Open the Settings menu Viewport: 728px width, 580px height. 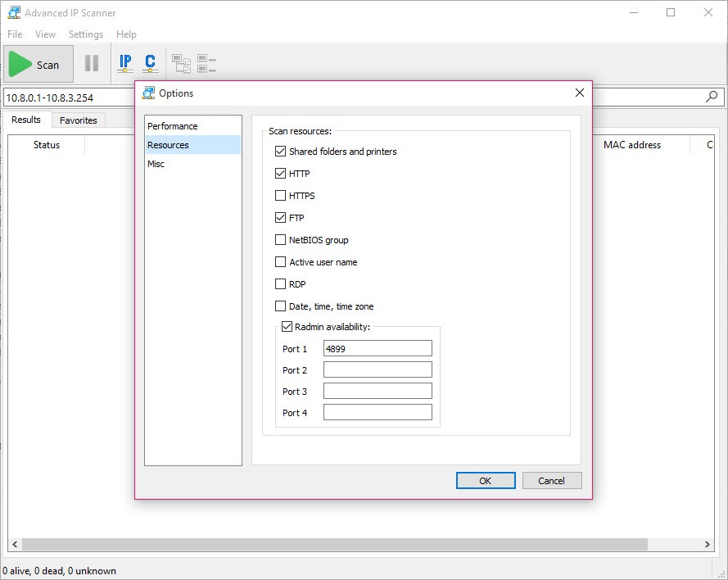coord(86,34)
